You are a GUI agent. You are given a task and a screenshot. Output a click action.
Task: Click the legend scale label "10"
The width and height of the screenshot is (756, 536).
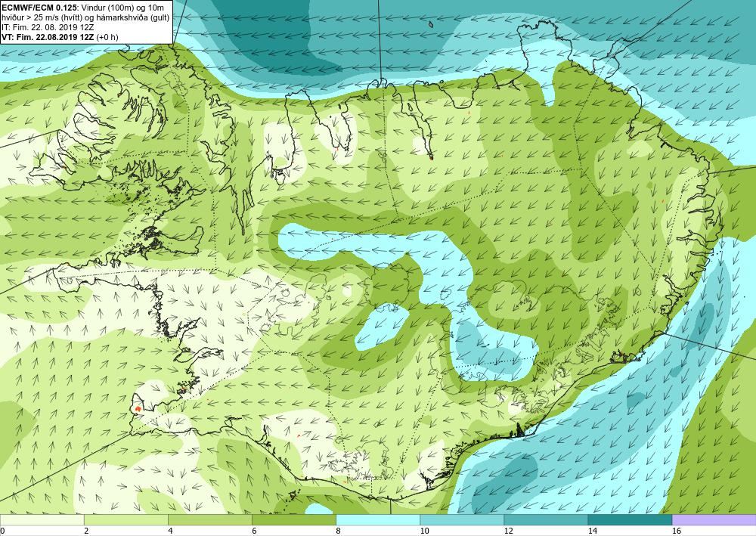[x=424, y=531]
